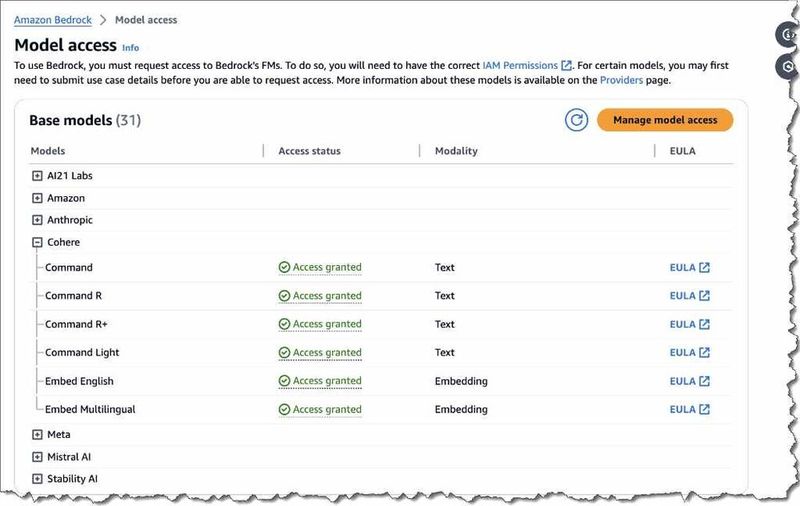Click the EULA column header
Screen dimensions: 800x506
(x=682, y=151)
